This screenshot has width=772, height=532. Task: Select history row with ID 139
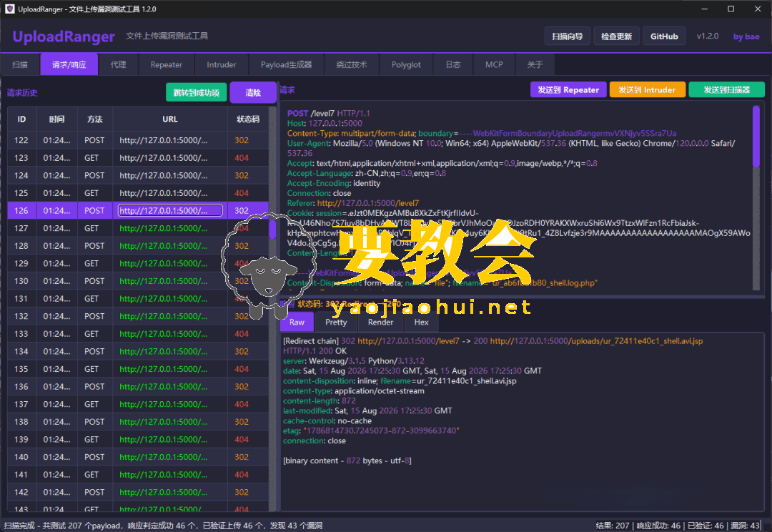pyautogui.click(x=138, y=439)
